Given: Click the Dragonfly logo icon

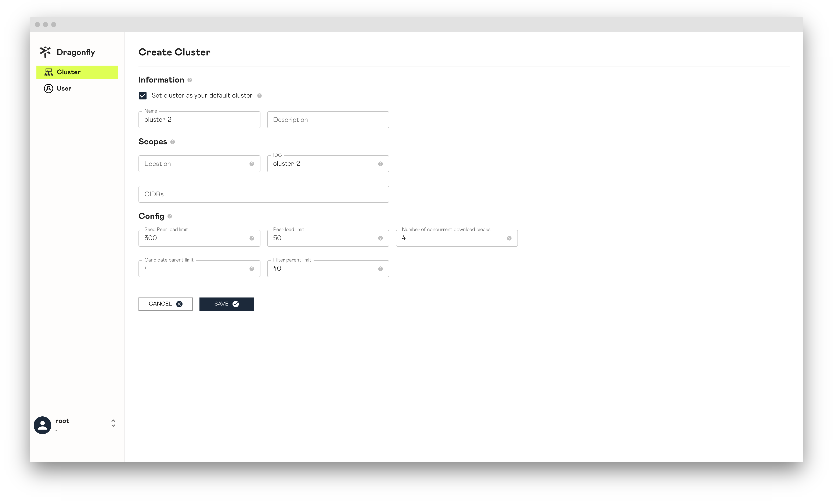Looking at the screenshot, I should tap(45, 52).
